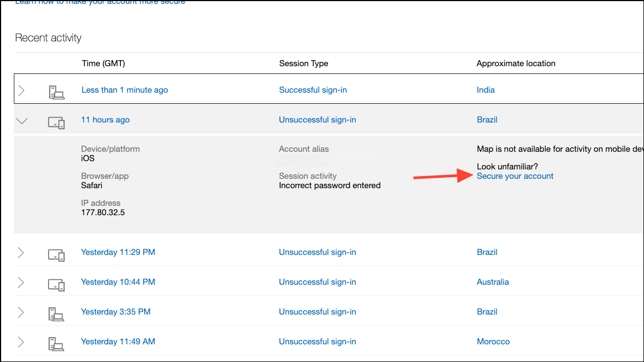Click the Less than 1 minute ago timestamp
Image resolution: width=644 pixels, height=362 pixels.
point(124,89)
